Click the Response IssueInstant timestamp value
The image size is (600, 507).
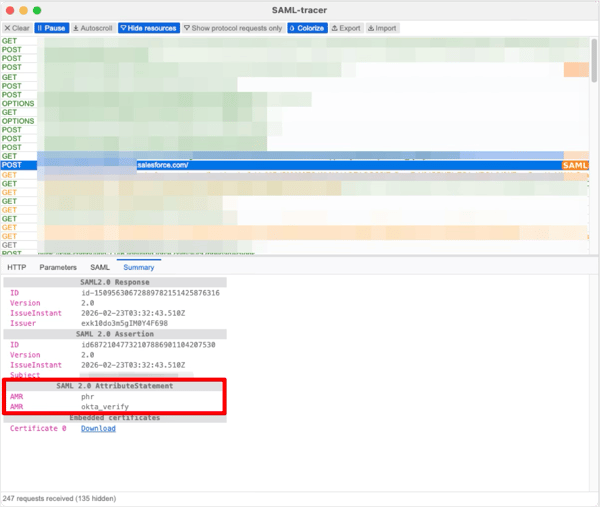133,313
